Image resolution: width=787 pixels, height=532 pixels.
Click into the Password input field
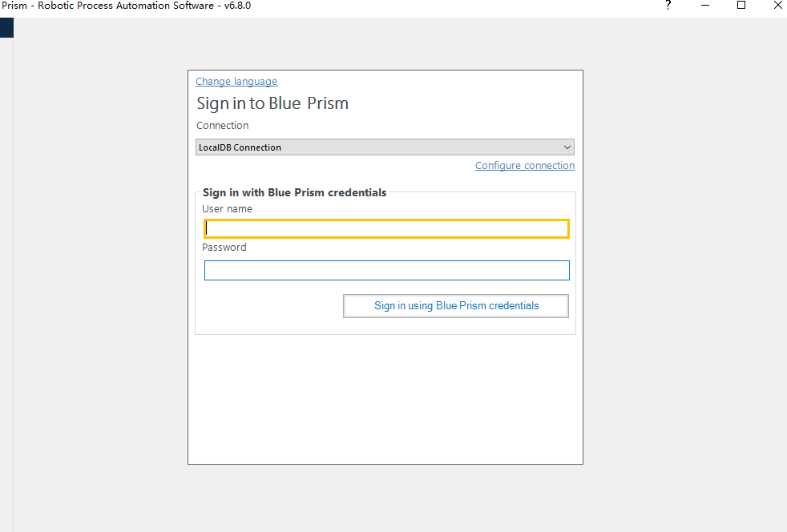[x=386, y=271]
